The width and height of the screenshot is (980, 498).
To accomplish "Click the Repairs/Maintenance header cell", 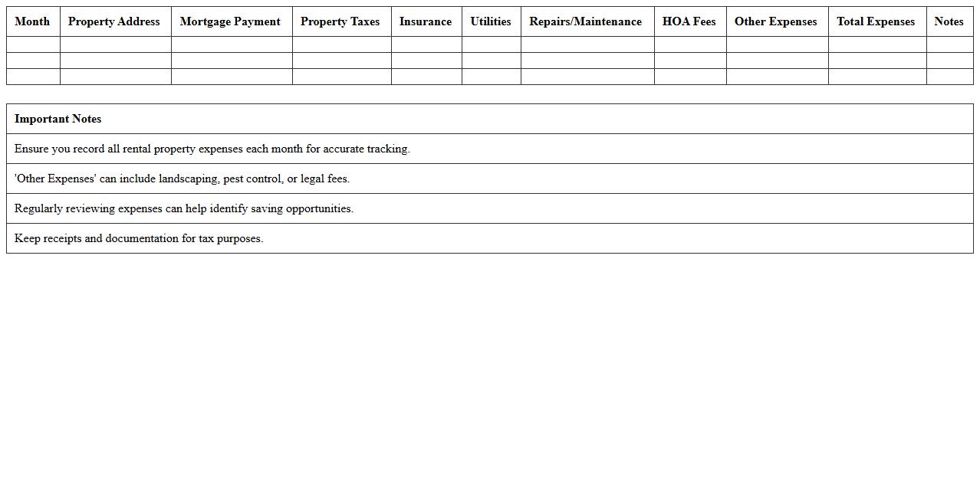I will (587, 21).
